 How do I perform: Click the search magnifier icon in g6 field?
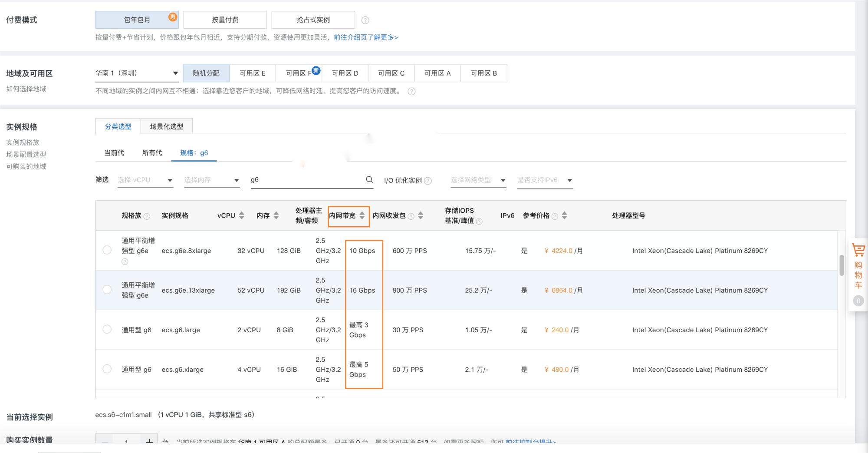coord(369,179)
